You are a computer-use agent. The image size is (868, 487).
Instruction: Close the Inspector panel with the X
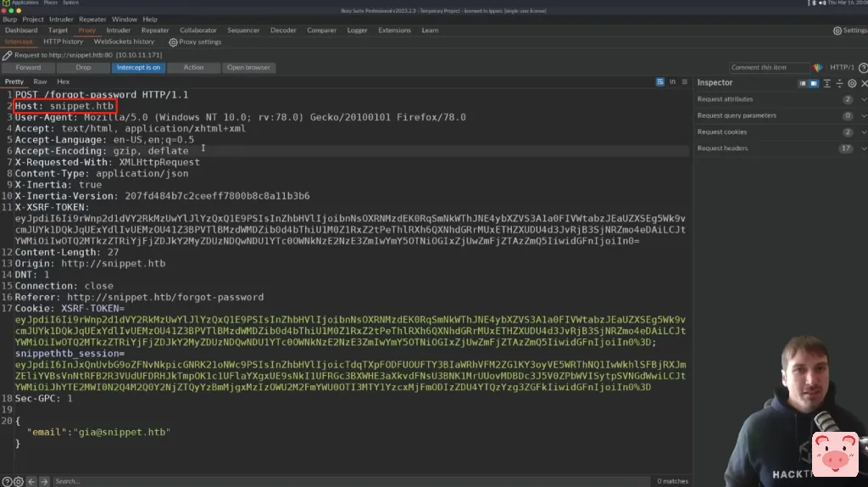(864, 83)
